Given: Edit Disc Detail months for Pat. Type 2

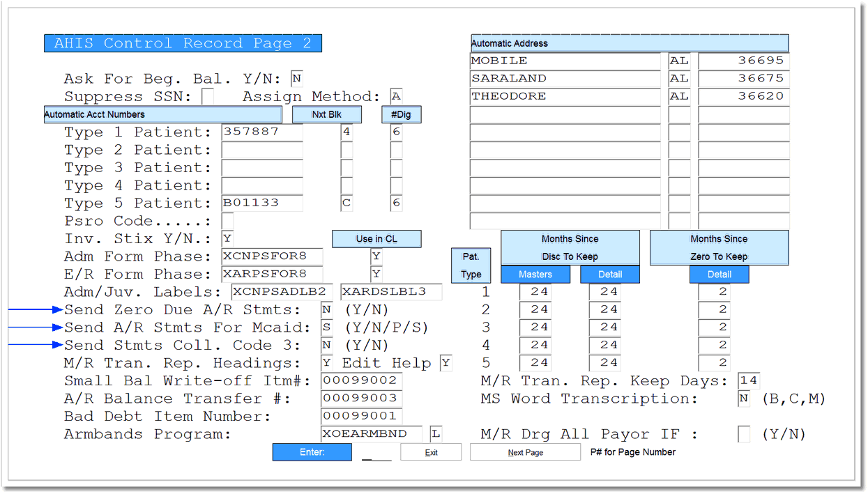Looking at the screenshot, I should click(604, 310).
